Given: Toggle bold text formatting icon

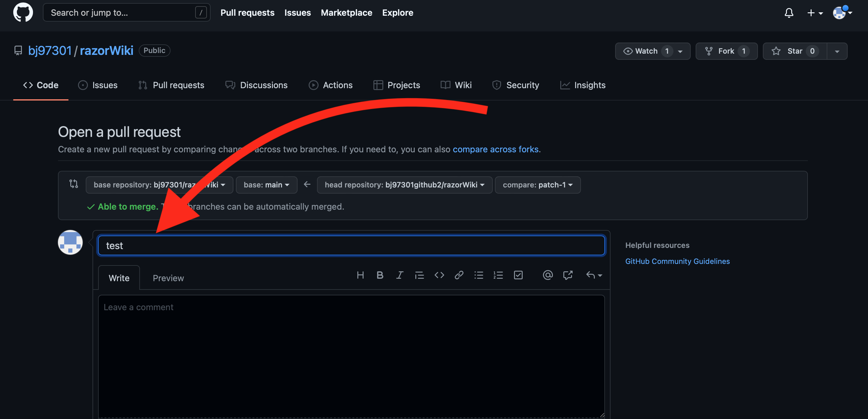Looking at the screenshot, I should click(380, 275).
